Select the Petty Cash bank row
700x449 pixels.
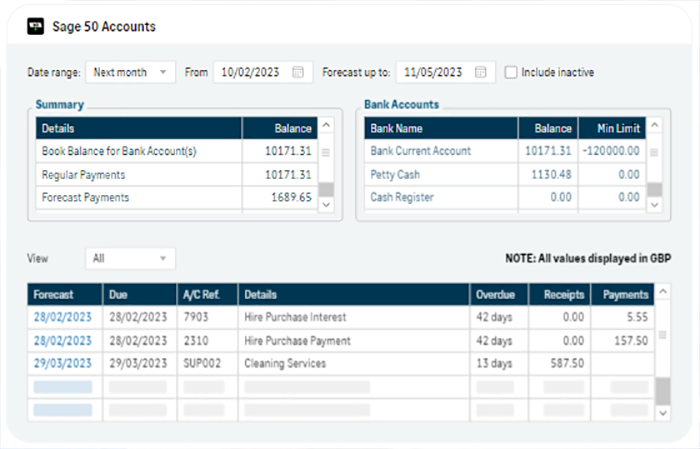(505, 175)
